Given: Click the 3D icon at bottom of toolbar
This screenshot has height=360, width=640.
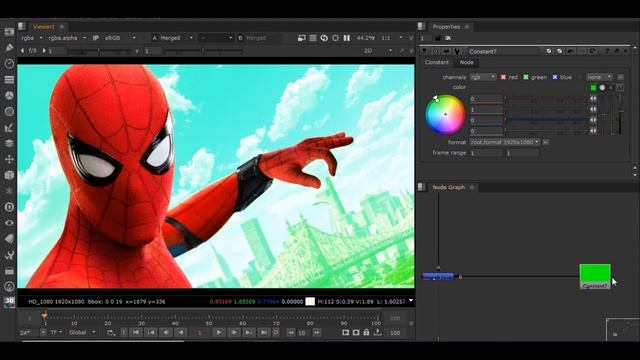Looking at the screenshot, I should [9, 302].
